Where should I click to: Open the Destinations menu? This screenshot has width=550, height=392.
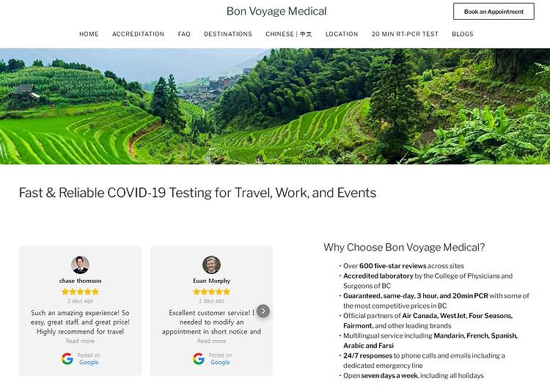pos(228,34)
